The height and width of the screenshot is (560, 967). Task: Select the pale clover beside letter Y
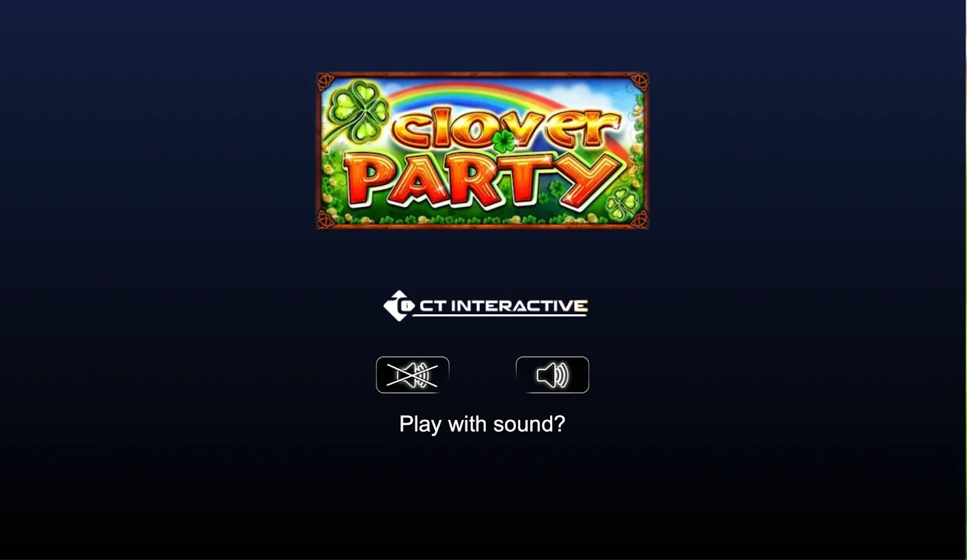click(x=623, y=202)
